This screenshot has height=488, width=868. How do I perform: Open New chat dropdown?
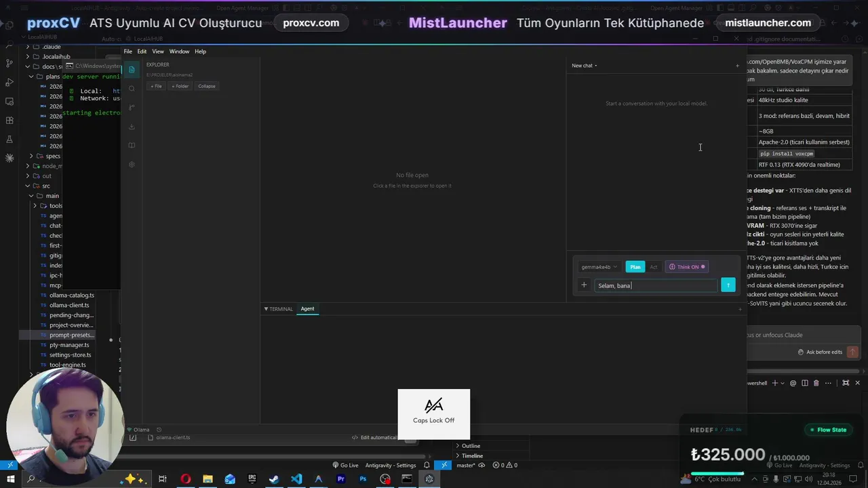584,66
